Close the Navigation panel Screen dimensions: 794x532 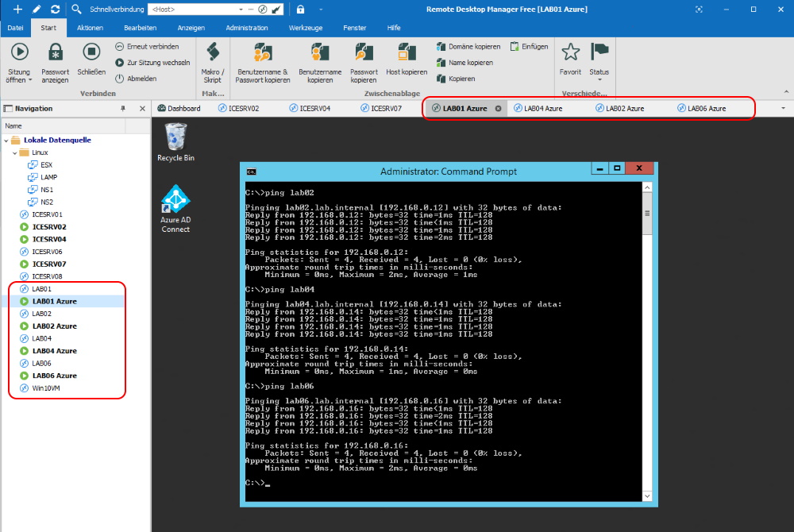coord(142,108)
